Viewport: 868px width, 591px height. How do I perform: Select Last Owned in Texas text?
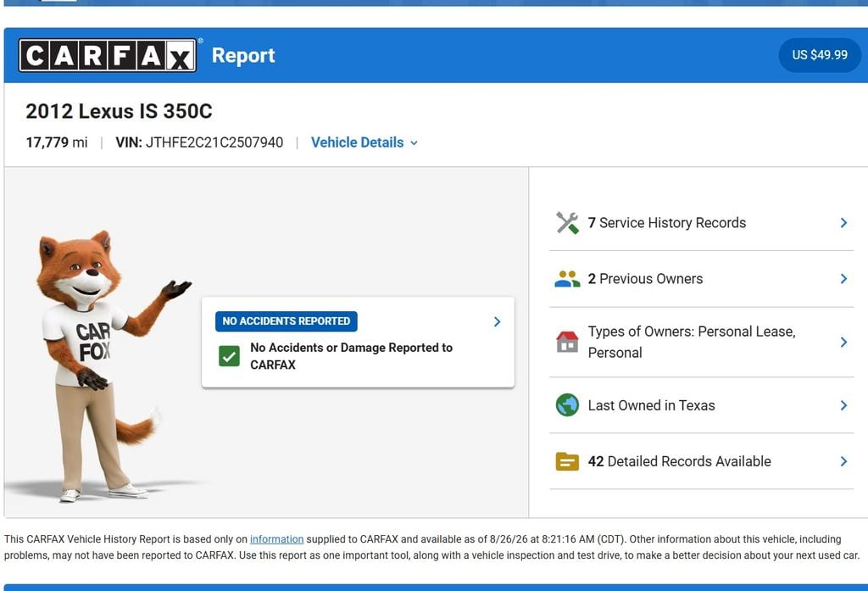[x=651, y=405]
